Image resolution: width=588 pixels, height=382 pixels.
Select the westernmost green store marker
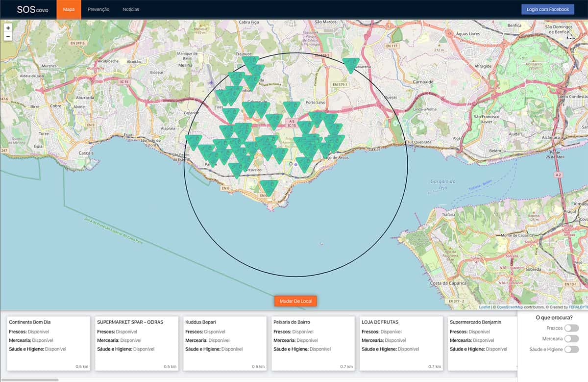(x=194, y=141)
